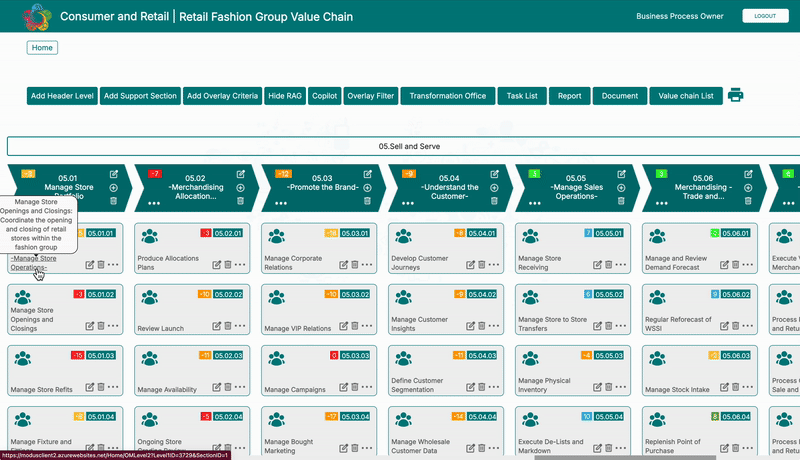
Task: Click Add Header Level button
Action: [62, 96]
